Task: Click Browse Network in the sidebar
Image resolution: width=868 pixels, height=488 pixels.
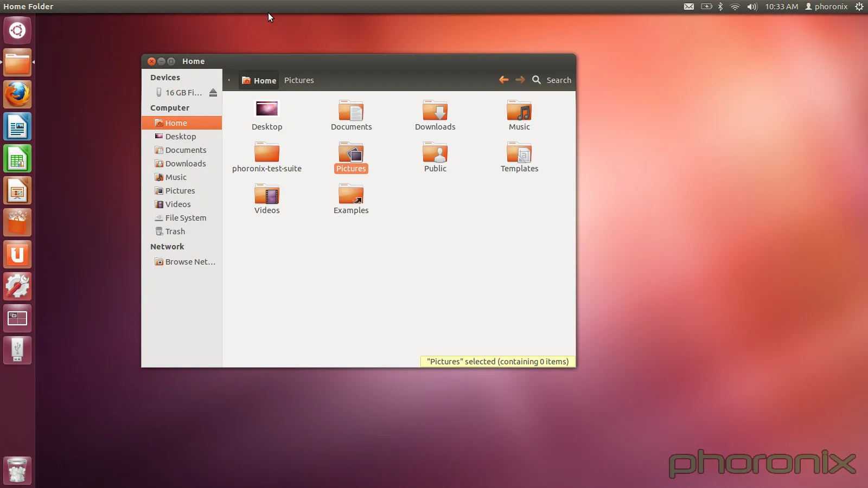Action: (186, 261)
